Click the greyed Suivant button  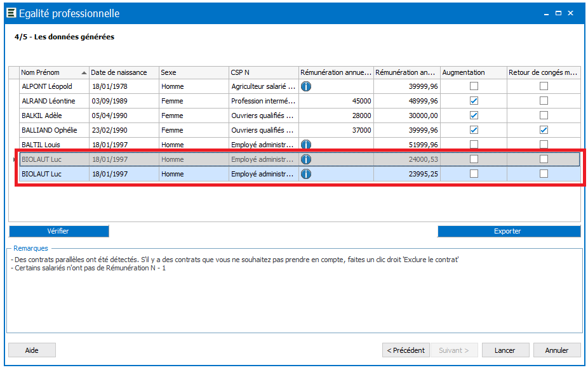pos(454,350)
